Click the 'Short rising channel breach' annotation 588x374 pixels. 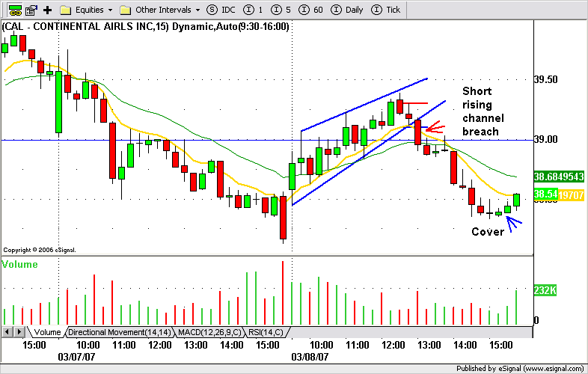(x=483, y=111)
